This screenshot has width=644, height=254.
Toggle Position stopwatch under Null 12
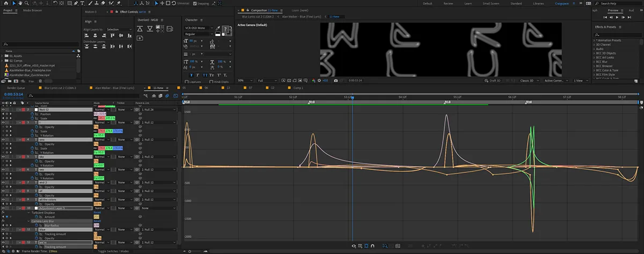[32, 114]
